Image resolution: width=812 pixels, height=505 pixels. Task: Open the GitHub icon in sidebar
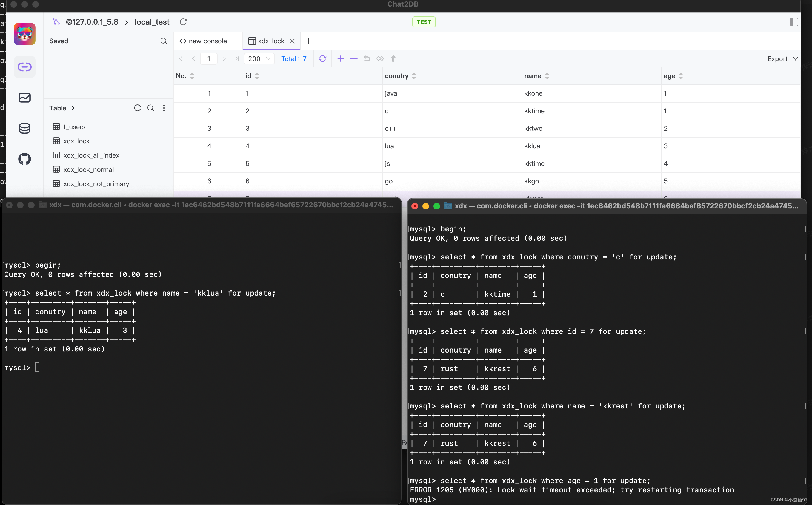[x=24, y=159]
